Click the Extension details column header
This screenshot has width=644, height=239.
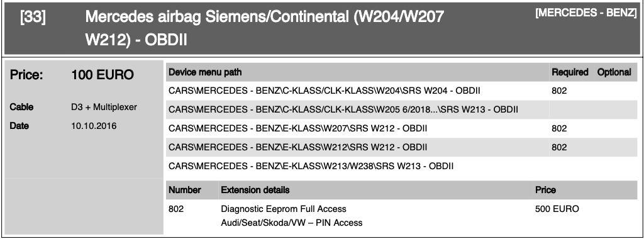[255, 190]
